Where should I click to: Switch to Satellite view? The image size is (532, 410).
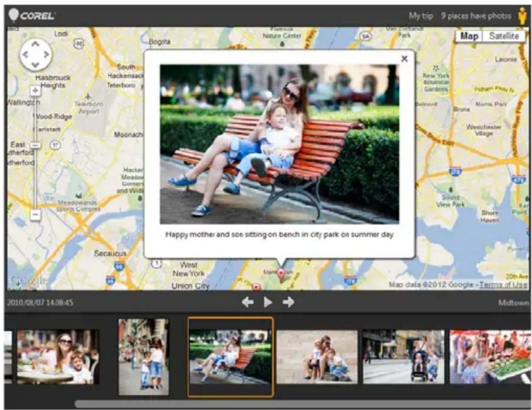click(504, 36)
